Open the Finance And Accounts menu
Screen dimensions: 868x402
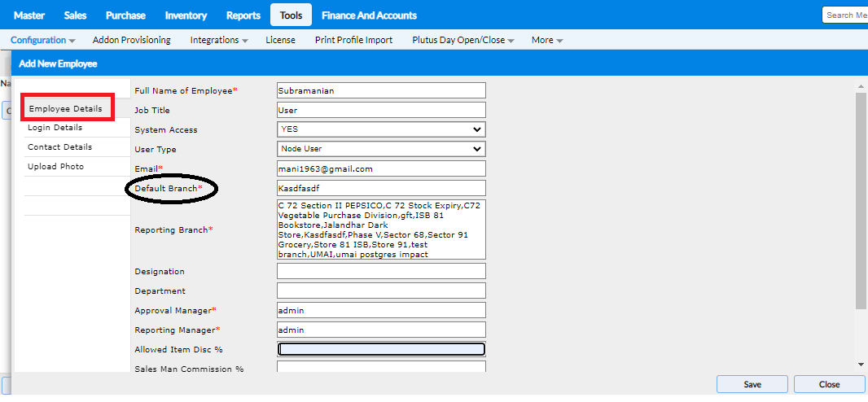coord(369,15)
